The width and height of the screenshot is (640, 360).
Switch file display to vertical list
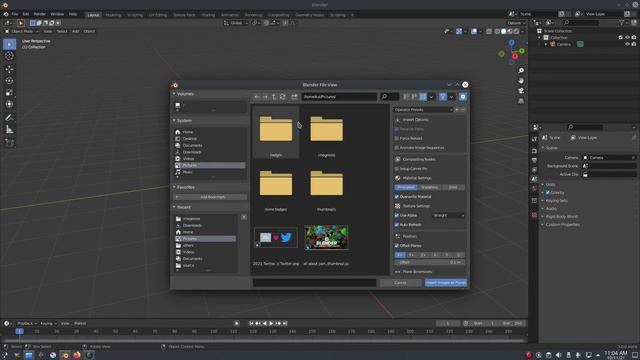(406, 97)
